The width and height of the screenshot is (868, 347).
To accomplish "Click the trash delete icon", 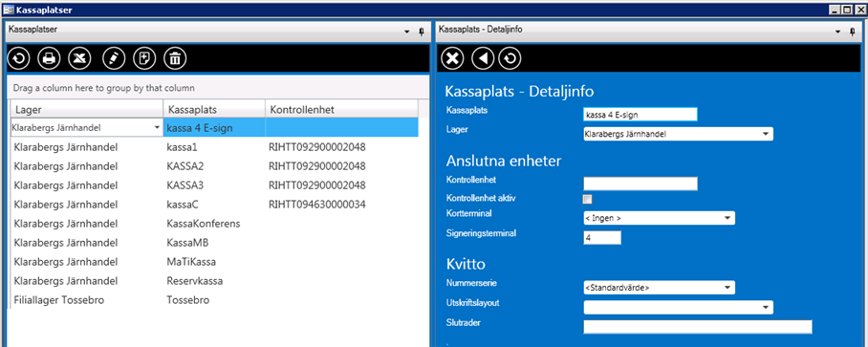I will pyautogui.click(x=175, y=58).
